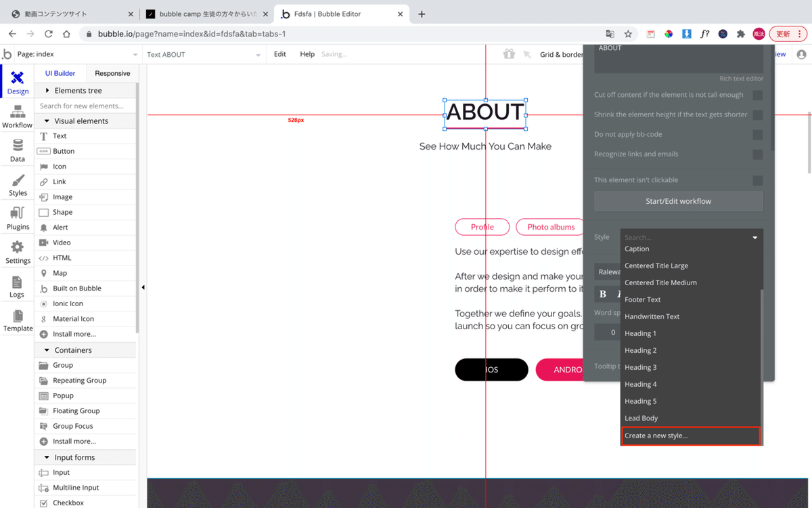Open Chrome extensions puzzle icon
Screen dimensions: 812x508
[741, 34]
